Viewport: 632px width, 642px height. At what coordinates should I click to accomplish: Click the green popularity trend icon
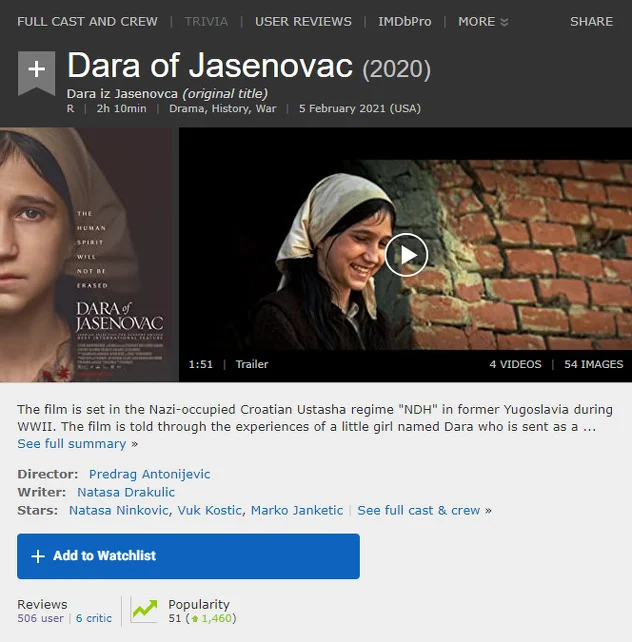(x=144, y=610)
